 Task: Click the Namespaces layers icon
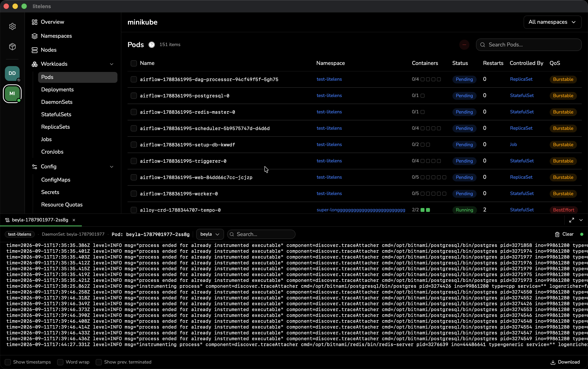click(35, 36)
